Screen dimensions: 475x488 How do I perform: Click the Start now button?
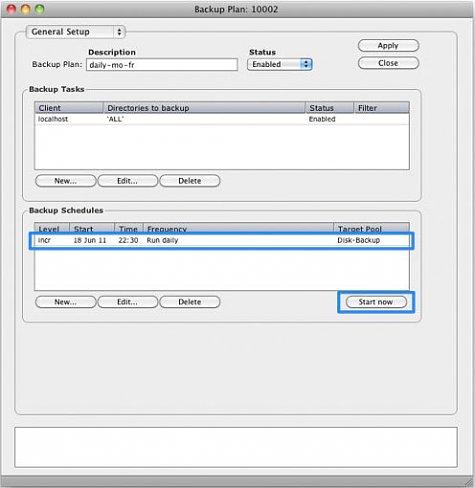pos(376,302)
